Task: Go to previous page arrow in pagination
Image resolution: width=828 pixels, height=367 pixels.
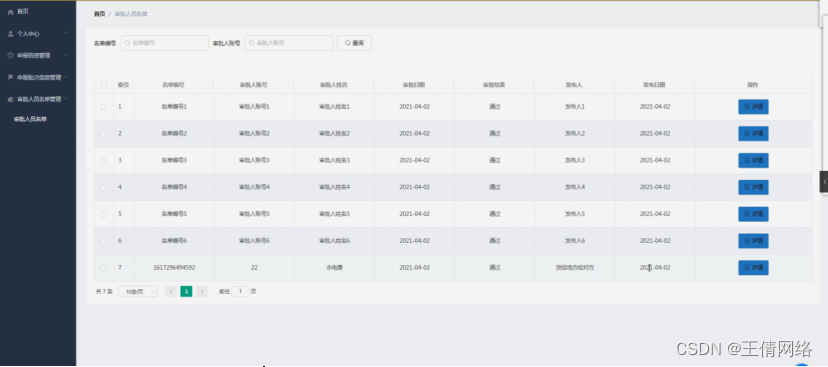Action: [171, 291]
